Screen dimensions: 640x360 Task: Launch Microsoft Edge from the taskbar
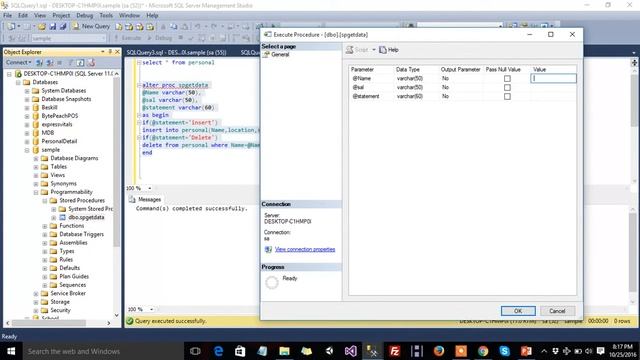[218, 351]
